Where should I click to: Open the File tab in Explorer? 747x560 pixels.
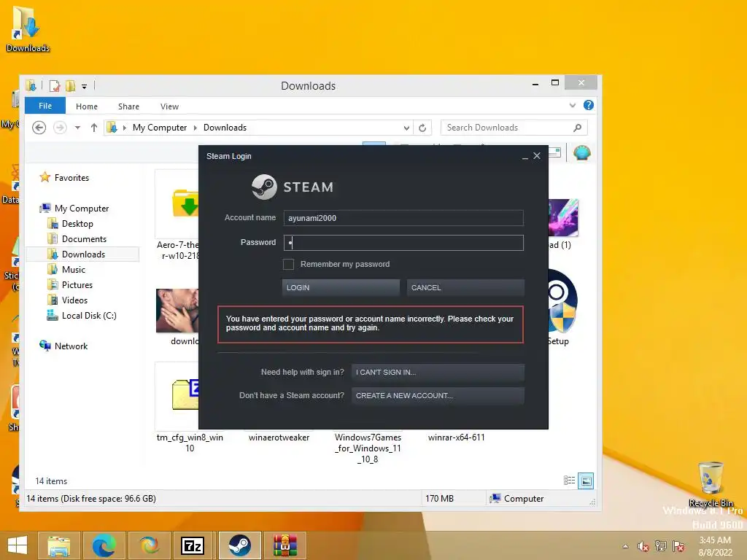click(45, 106)
